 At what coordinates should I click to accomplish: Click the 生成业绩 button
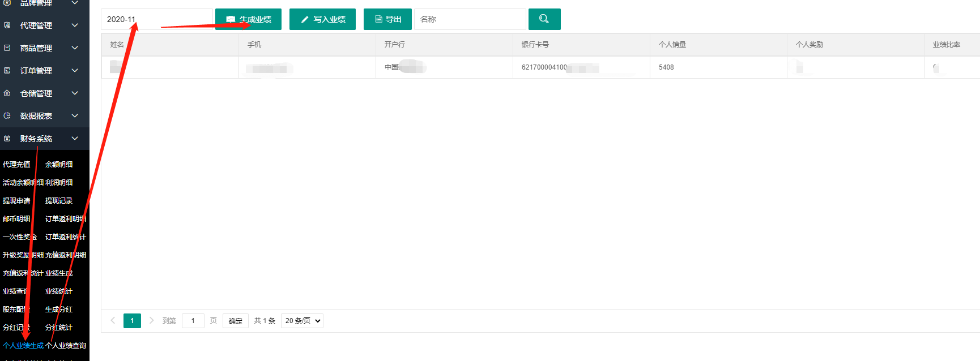pyautogui.click(x=249, y=19)
